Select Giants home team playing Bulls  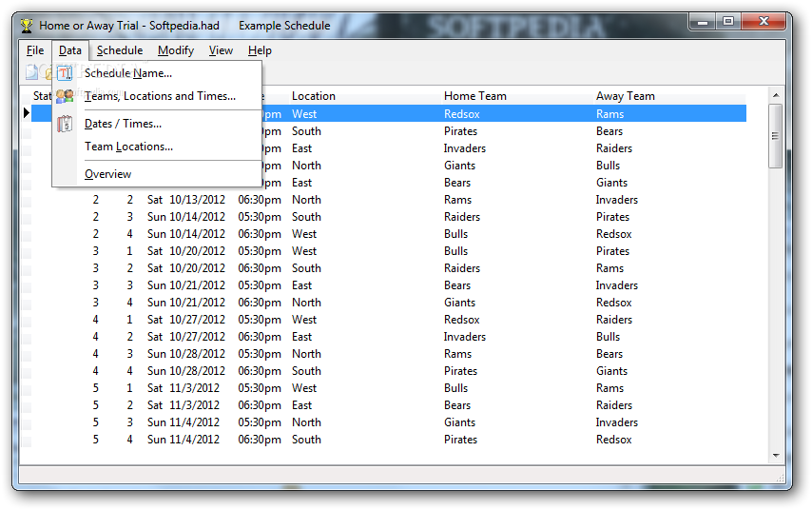[x=459, y=166]
